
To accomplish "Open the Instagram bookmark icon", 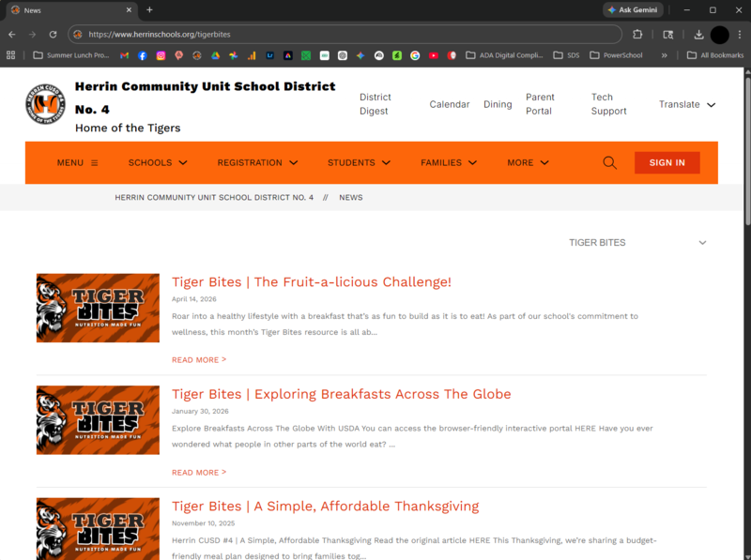I will point(160,55).
